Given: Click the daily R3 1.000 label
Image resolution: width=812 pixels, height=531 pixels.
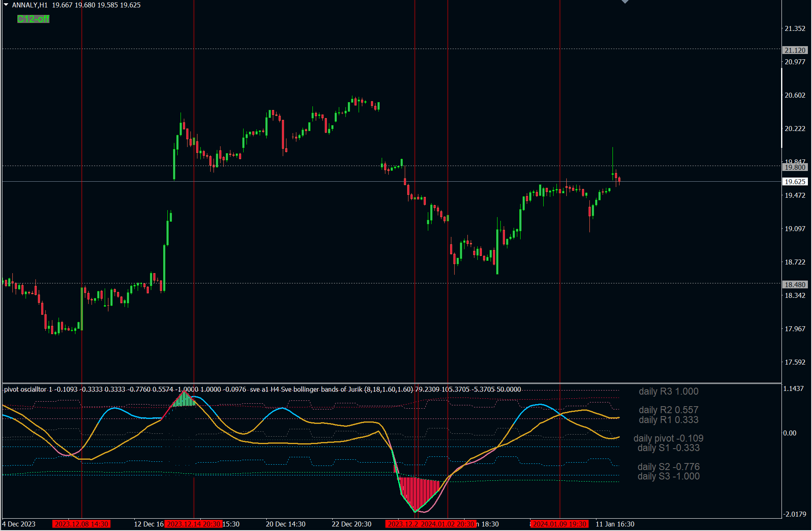Looking at the screenshot, I should point(668,391).
